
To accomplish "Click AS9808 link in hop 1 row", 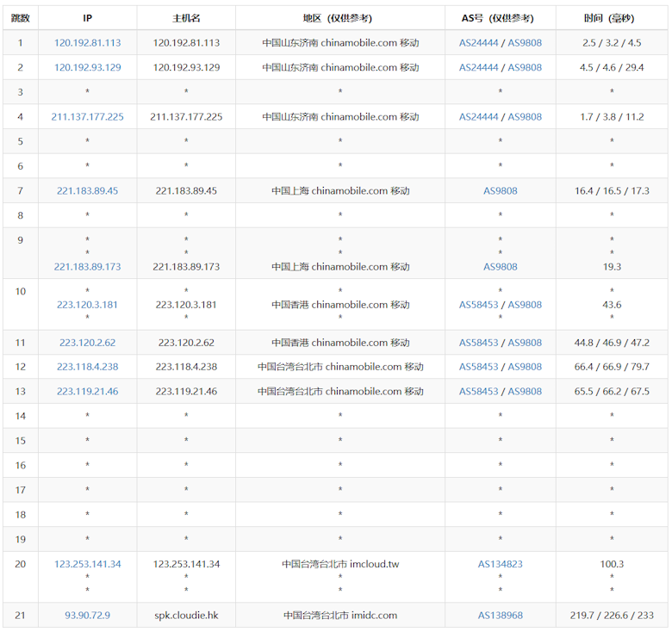I will [x=525, y=43].
